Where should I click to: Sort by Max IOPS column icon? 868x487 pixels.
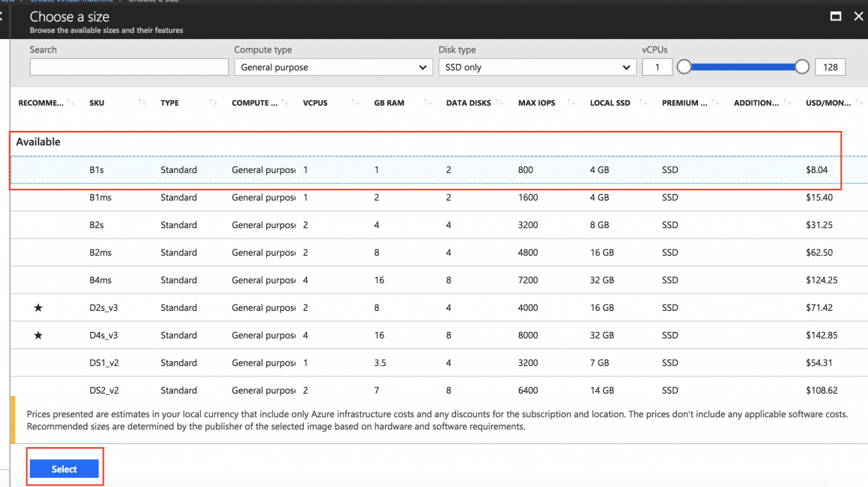point(571,102)
